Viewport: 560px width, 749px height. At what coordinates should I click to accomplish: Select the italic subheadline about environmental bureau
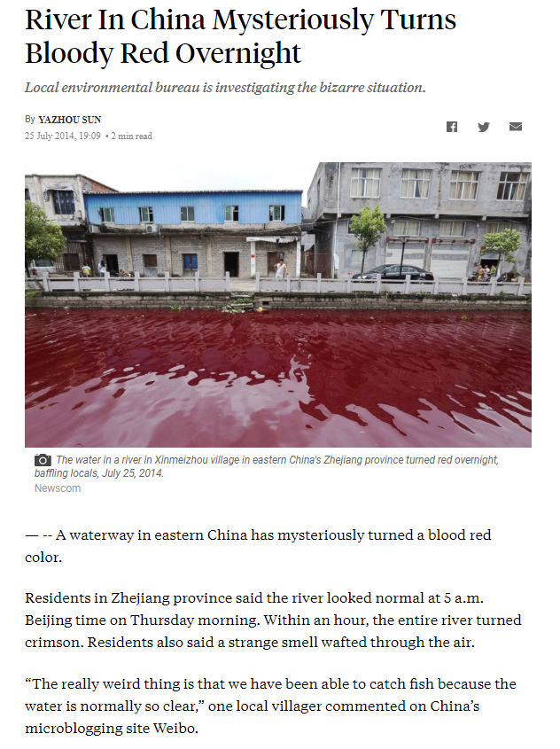tap(225, 88)
